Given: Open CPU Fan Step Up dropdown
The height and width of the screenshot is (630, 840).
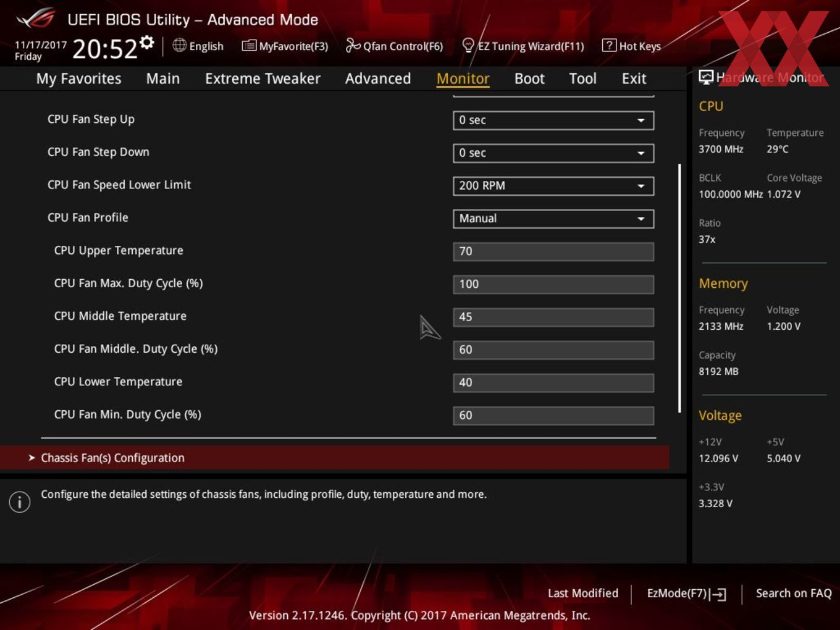Looking at the screenshot, I should 553,120.
